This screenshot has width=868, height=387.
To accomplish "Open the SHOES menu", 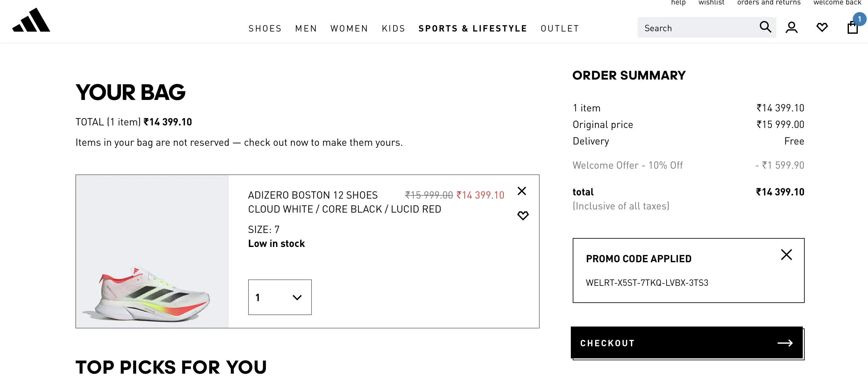I will coord(265,29).
